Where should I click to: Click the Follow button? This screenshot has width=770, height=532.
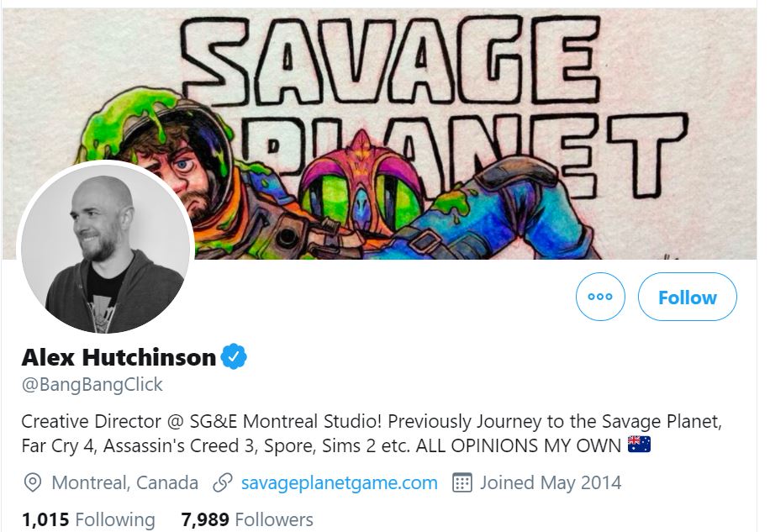687,298
